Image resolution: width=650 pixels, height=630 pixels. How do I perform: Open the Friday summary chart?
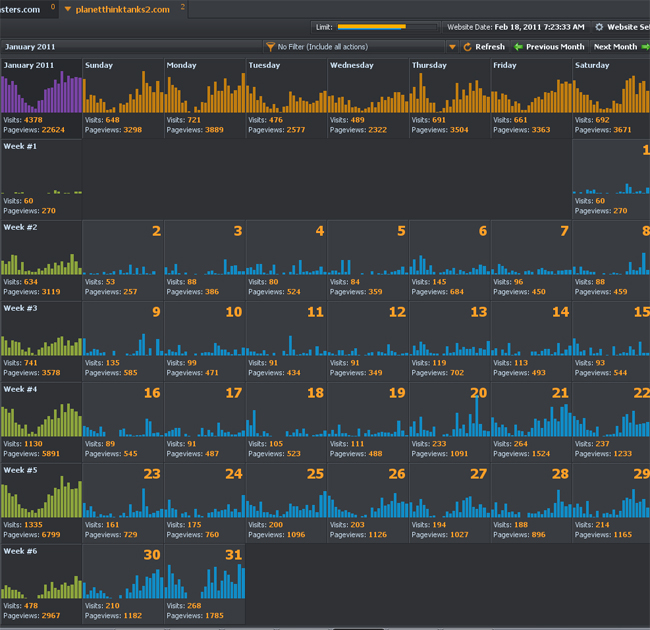point(531,98)
